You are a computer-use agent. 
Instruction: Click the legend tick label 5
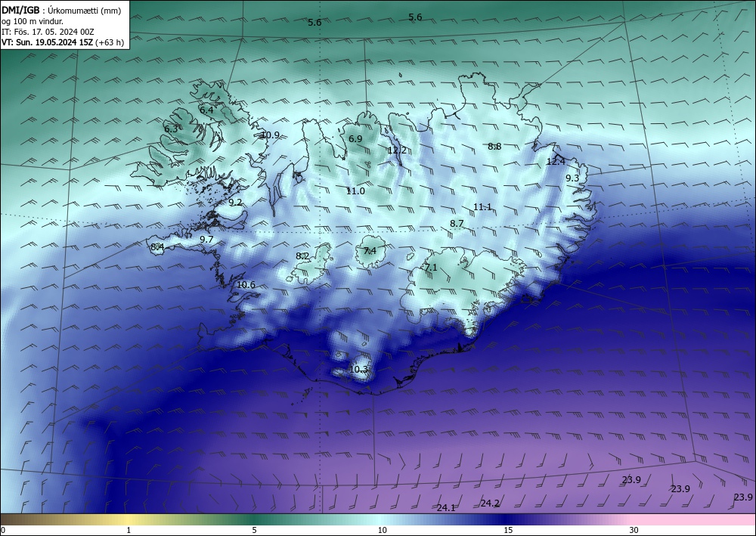coord(254,530)
